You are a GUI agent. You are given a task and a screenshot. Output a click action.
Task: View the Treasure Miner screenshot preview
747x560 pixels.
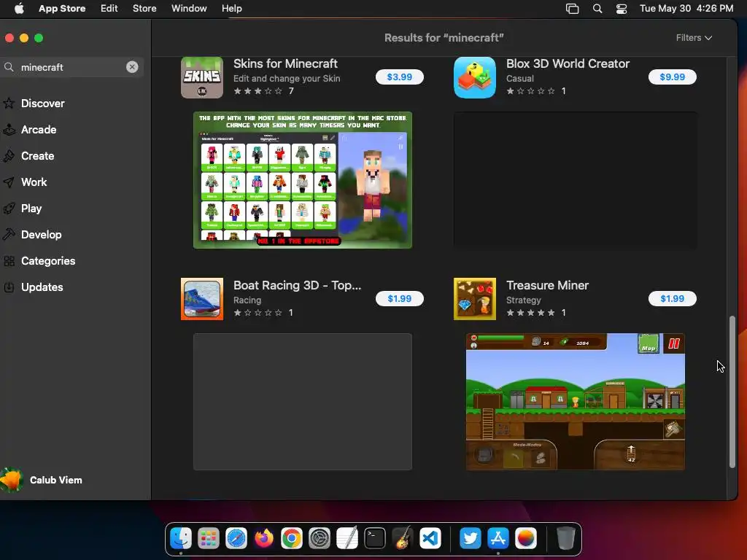[575, 402]
